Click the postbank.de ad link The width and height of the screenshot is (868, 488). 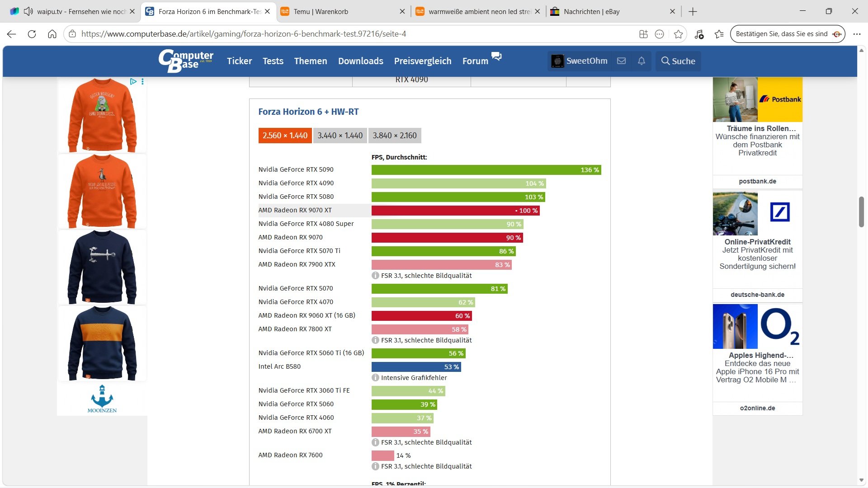click(x=757, y=181)
